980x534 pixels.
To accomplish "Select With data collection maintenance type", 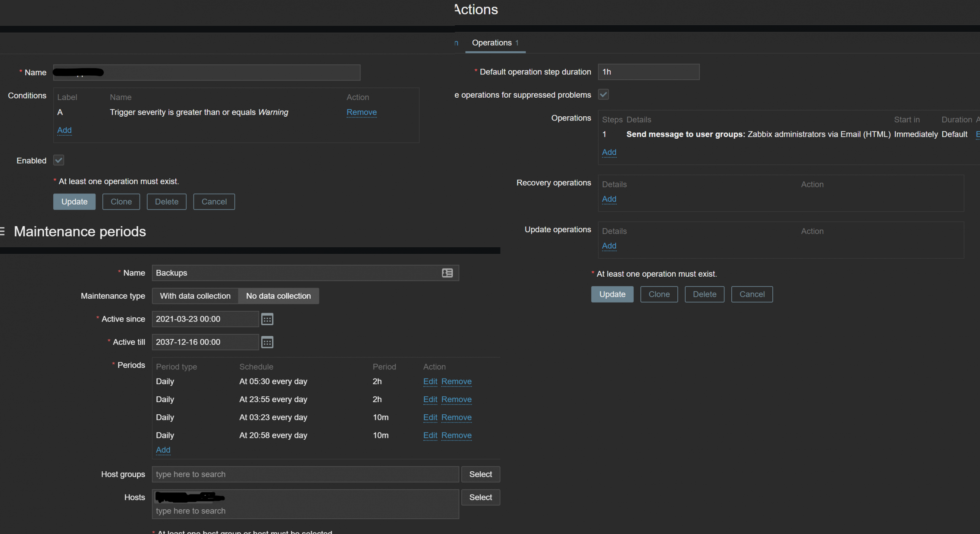I will point(195,296).
